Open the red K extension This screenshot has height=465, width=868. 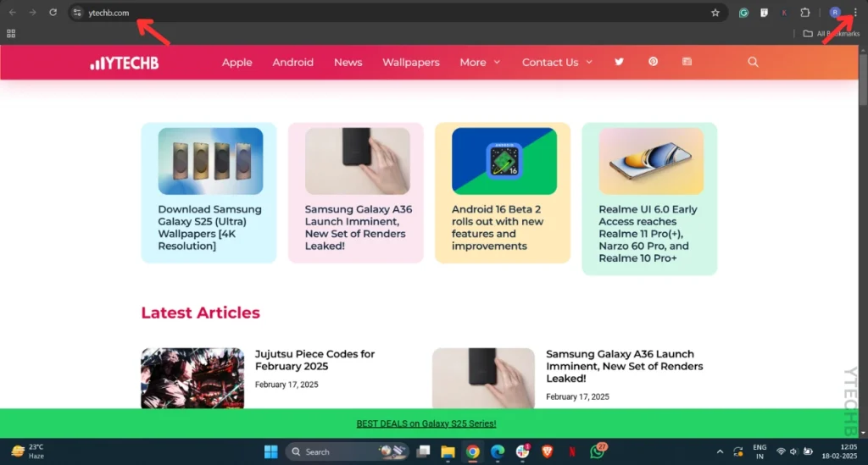coord(784,13)
